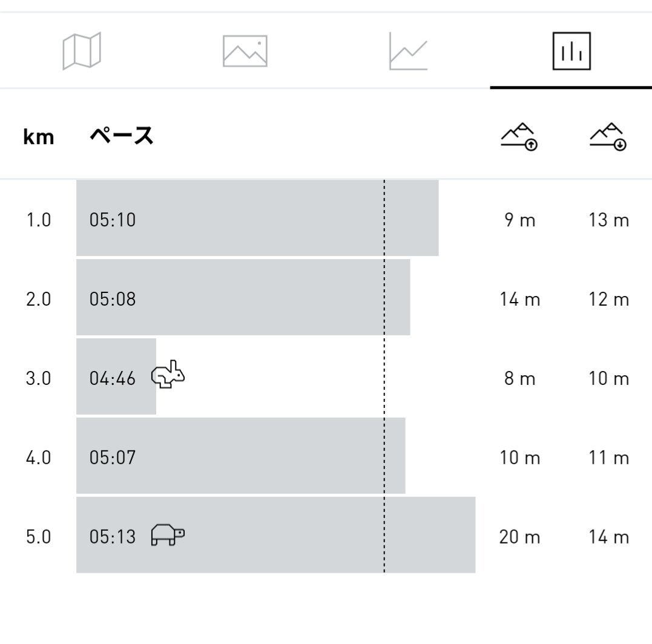Click the ペース column header
Screen dimensions: 652x644
[x=122, y=136]
